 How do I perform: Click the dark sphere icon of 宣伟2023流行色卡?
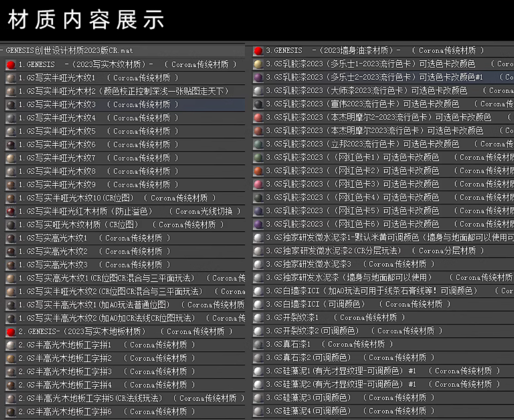point(258,104)
